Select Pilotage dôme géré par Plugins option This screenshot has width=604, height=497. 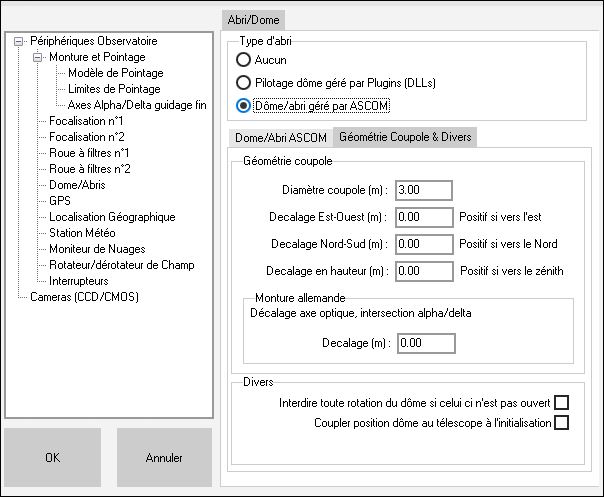point(243,82)
